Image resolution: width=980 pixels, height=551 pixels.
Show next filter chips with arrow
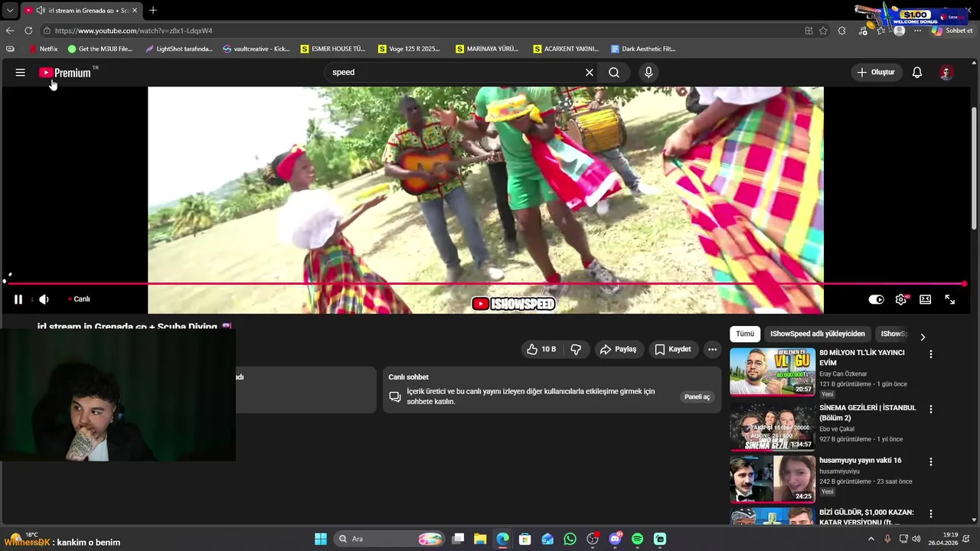(923, 337)
